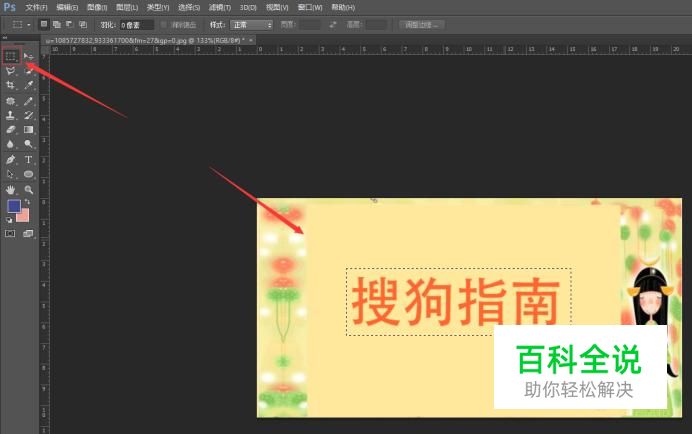Swap width and height values

tap(333, 25)
